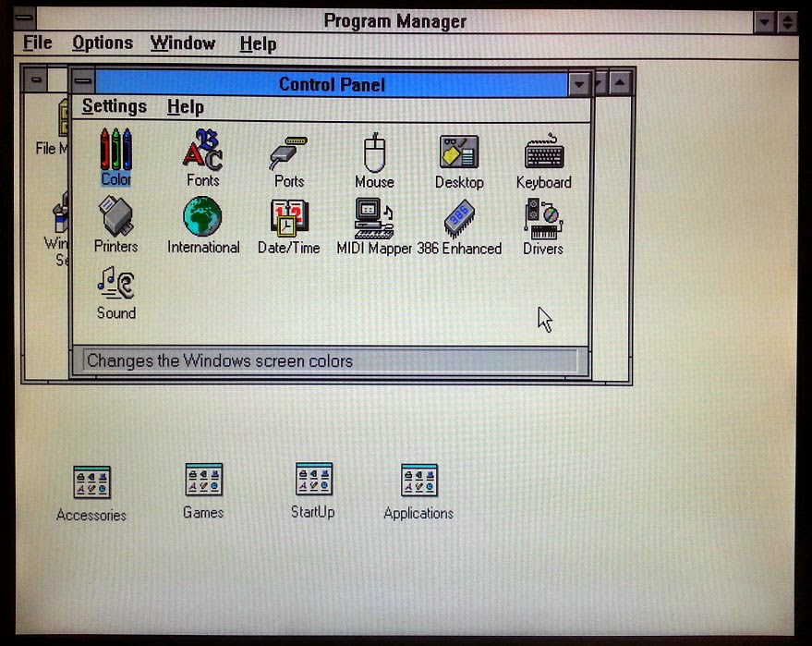The width and height of the screenshot is (812, 646).
Task: Select the Ports icon
Action: coord(287,152)
